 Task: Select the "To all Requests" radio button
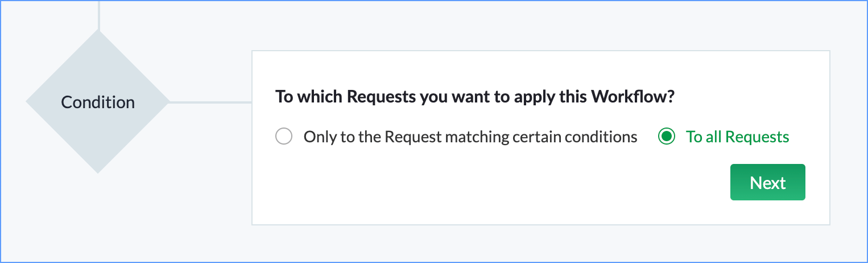pyautogui.click(x=666, y=137)
